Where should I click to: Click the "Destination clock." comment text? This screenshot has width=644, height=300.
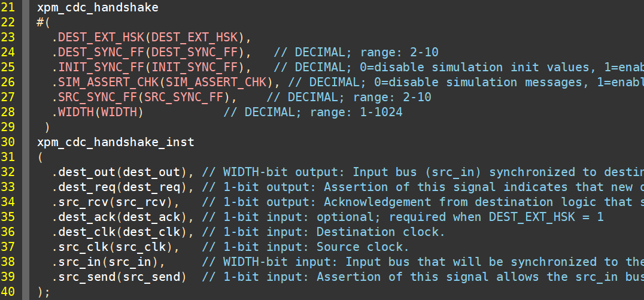point(381,232)
